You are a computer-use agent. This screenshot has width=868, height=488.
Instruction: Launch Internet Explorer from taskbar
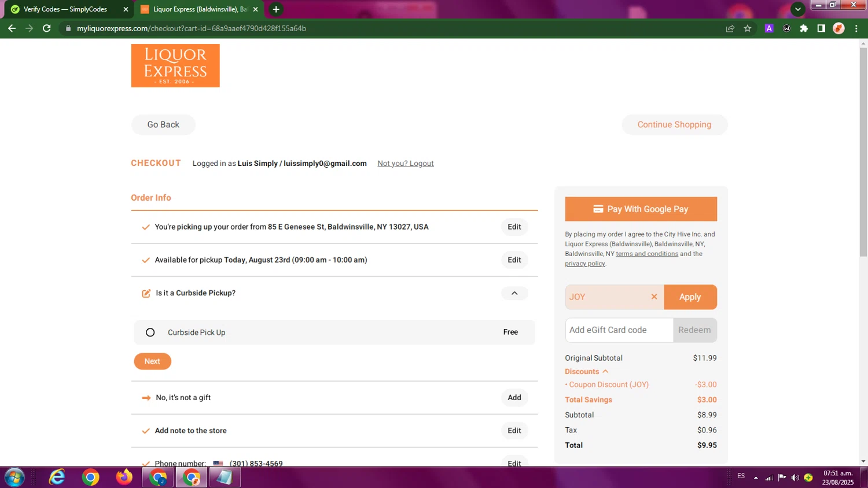pyautogui.click(x=57, y=478)
